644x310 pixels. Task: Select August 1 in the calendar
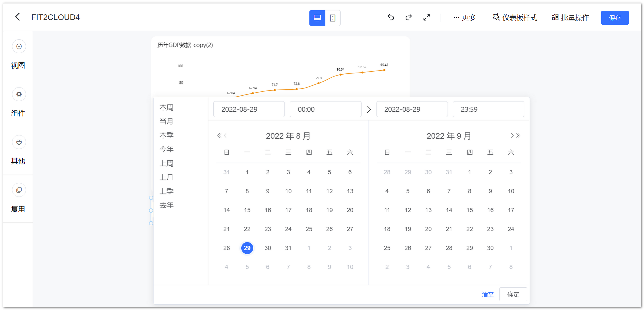[247, 172]
